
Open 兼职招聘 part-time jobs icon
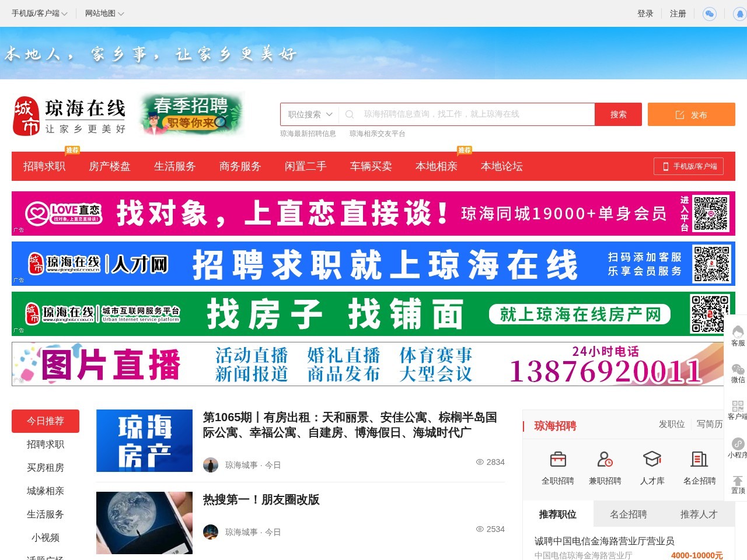[605, 460]
